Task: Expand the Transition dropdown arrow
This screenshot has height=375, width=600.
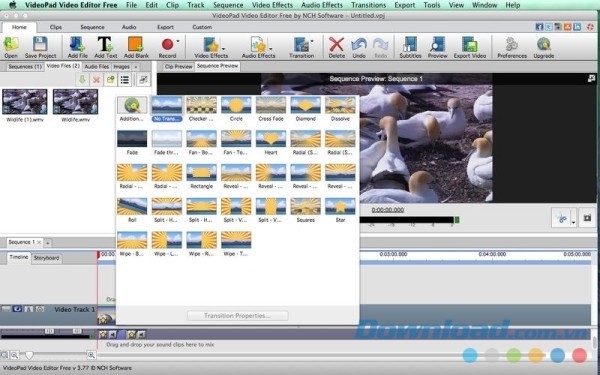Action: pyautogui.click(x=312, y=40)
